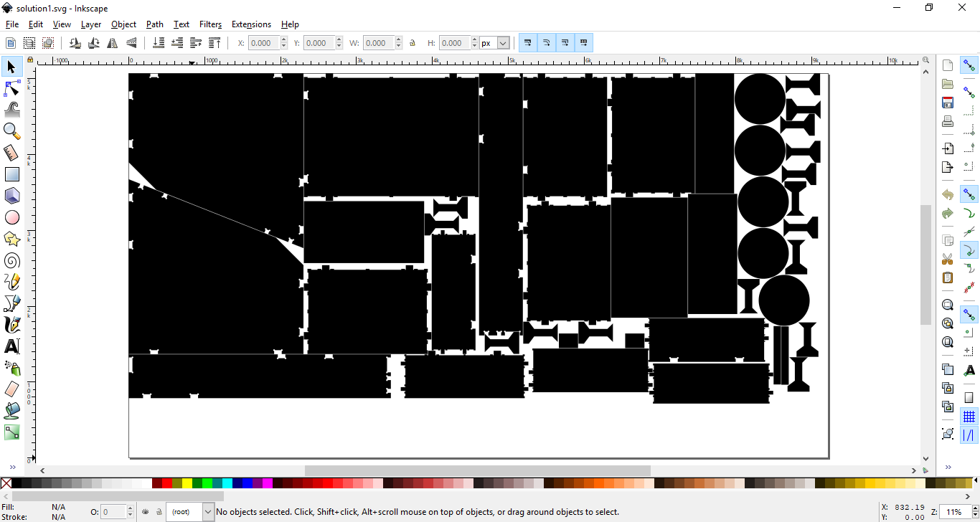The height and width of the screenshot is (522, 980).
Task: Open the Edit menu
Action: pos(36,24)
